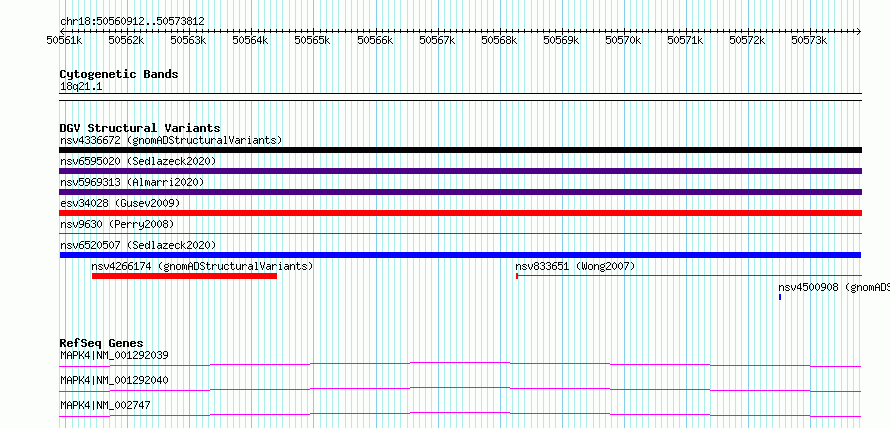Screen dimensions: 890x428
Task: Select the RefSeq Genes track title
Action: (102, 343)
